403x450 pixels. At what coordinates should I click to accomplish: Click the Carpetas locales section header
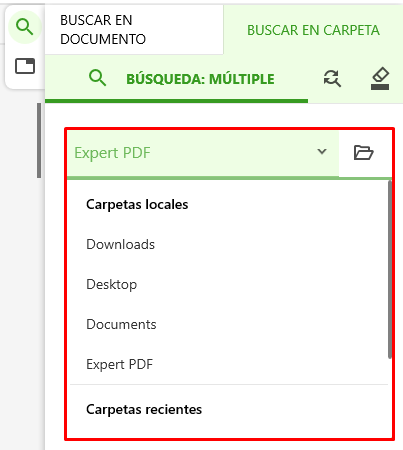(x=137, y=204)
